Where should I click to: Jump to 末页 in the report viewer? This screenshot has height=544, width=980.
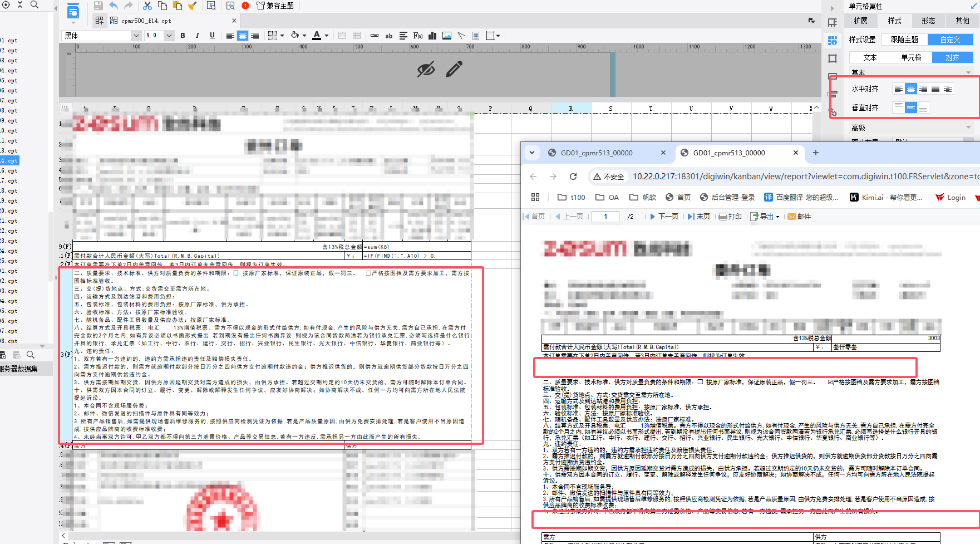(x=699, y=217)
